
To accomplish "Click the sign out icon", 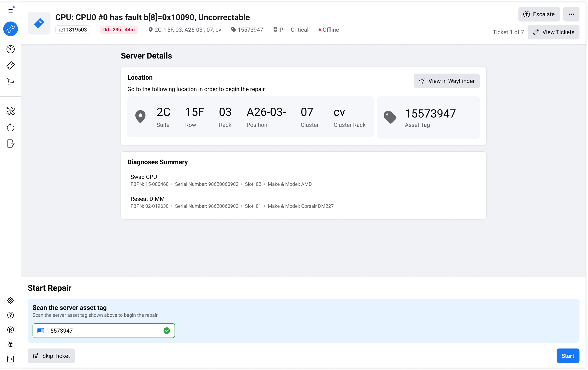I will (11, 143).
